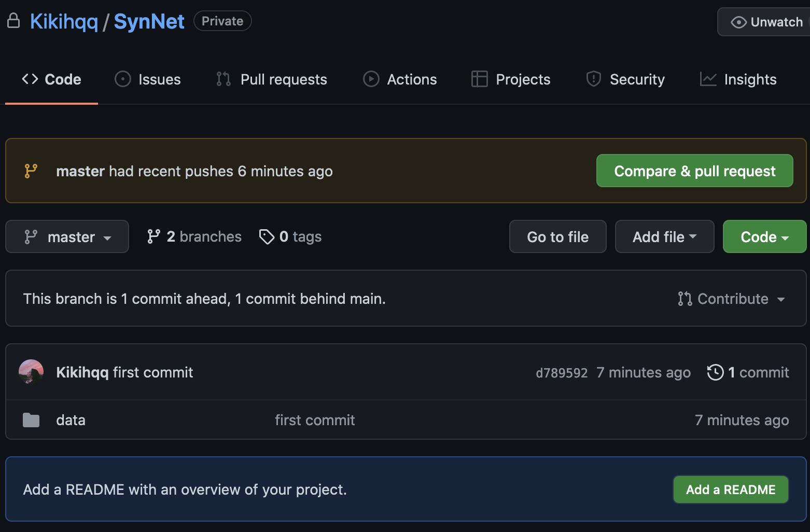The width and height of the screenshot is (810, 532).
Task: Click the Issues circle icon
Action: [x=123, y=79]
